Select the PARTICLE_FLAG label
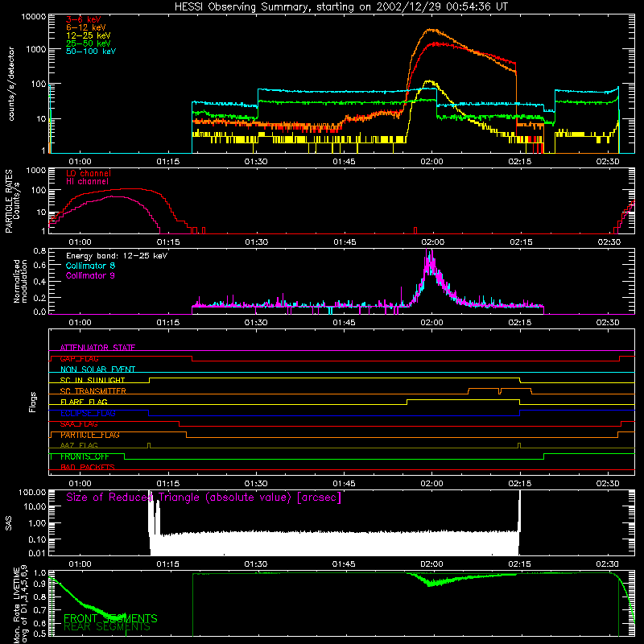Image resolution: width=644 pixels, height=644 pixels. (90, 435)
